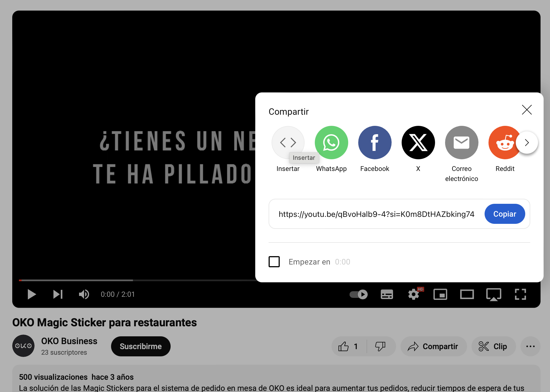Open player settings gear

414,294
